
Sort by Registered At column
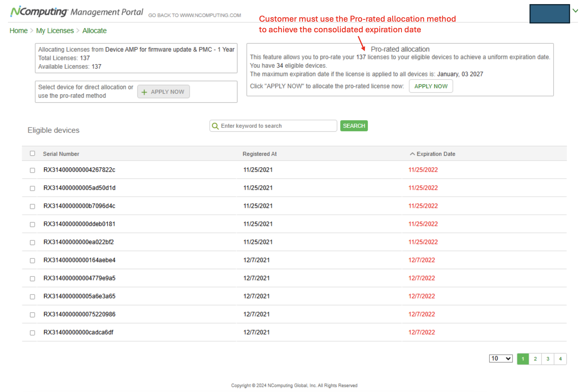(x=260, y=154)
